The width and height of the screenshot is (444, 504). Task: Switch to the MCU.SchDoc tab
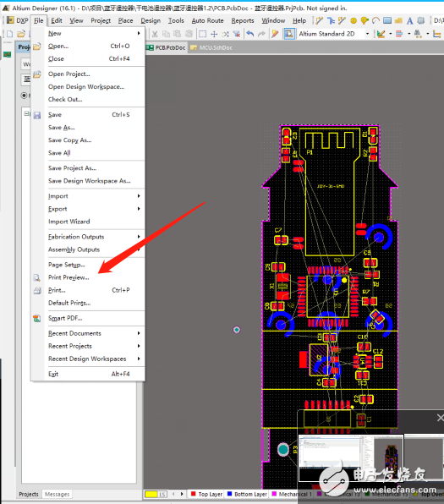coord(211,47)
